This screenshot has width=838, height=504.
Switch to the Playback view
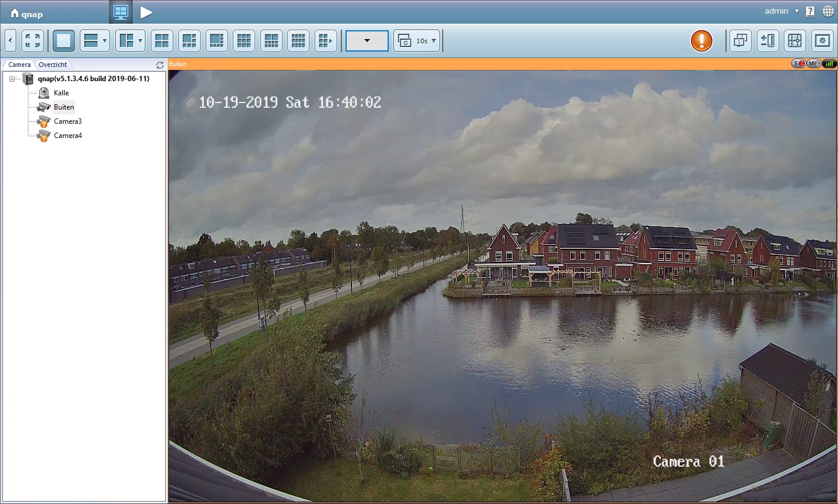pos(146,12)
